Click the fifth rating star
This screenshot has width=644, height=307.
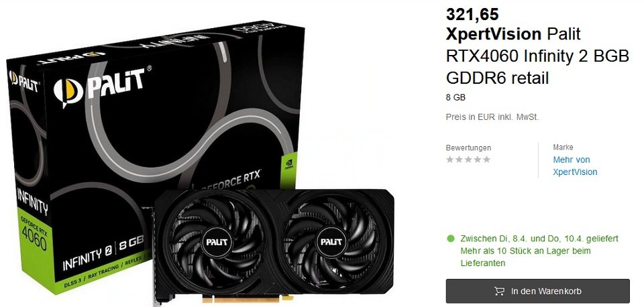(487, 160)
